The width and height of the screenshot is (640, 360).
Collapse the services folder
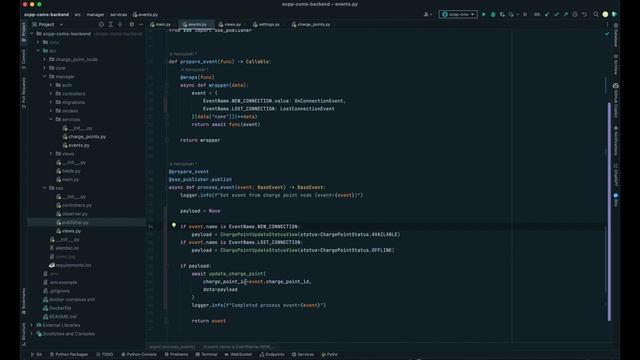point(51,119)
